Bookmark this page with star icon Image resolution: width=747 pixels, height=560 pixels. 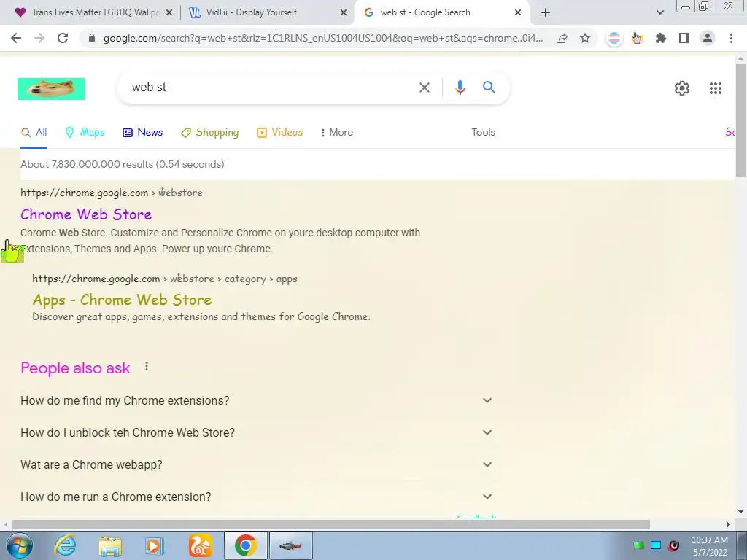pos(585,38)
